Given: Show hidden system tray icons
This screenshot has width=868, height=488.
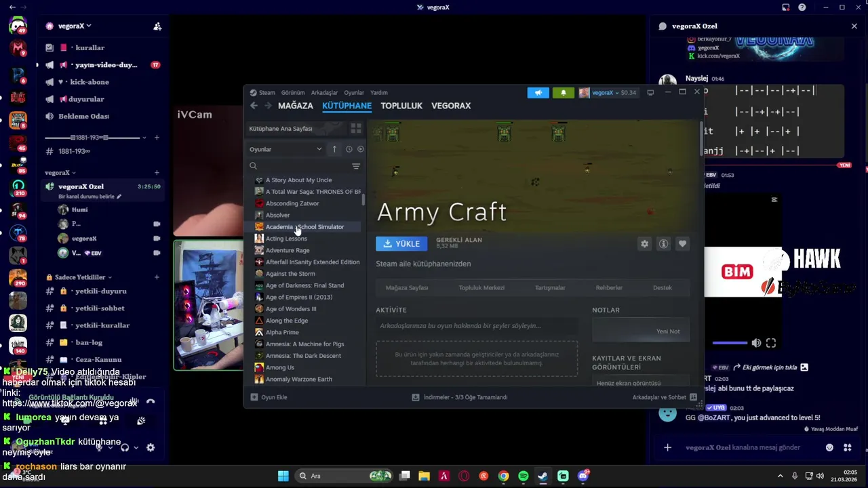Looking at the screenshot, I should tap(780, 476).
